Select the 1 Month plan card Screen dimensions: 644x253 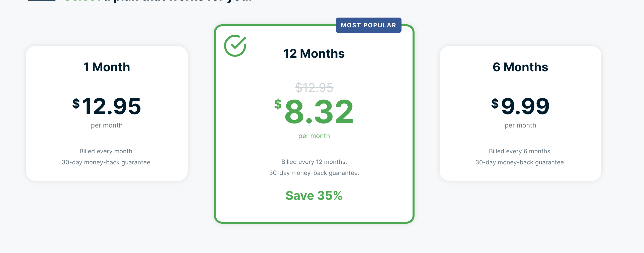pyautogui.click(x=107, y=113)
